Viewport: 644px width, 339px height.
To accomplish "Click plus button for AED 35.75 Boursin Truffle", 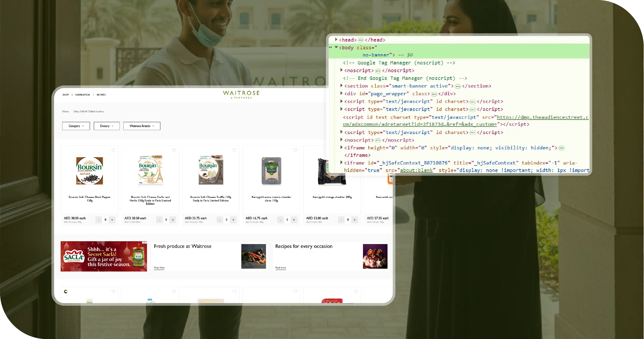I will (233, 220).
